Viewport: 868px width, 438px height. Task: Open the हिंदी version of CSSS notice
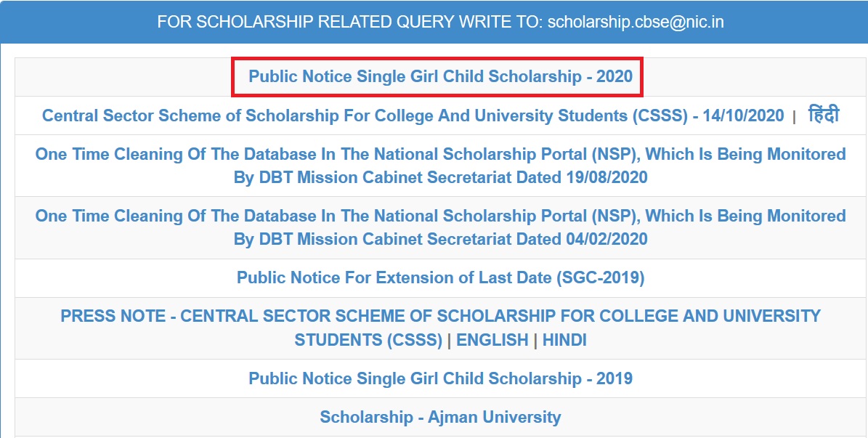point(824,115)
